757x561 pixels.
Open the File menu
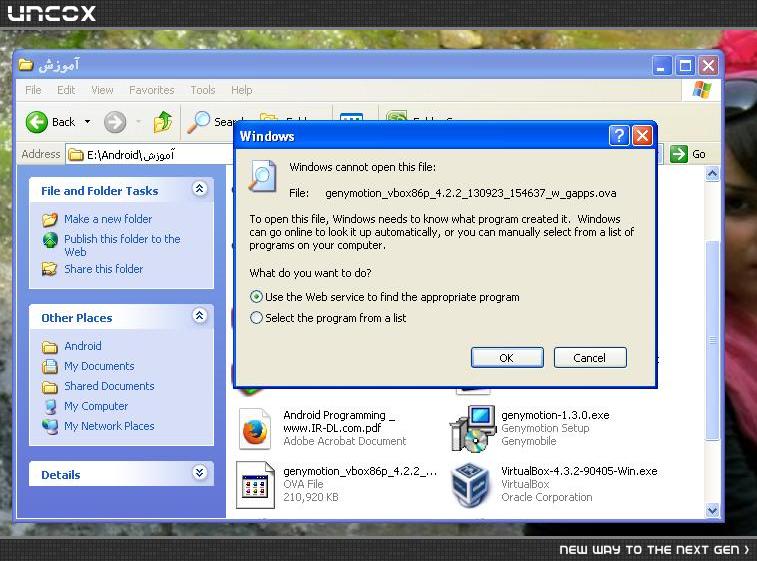[33, 90]
